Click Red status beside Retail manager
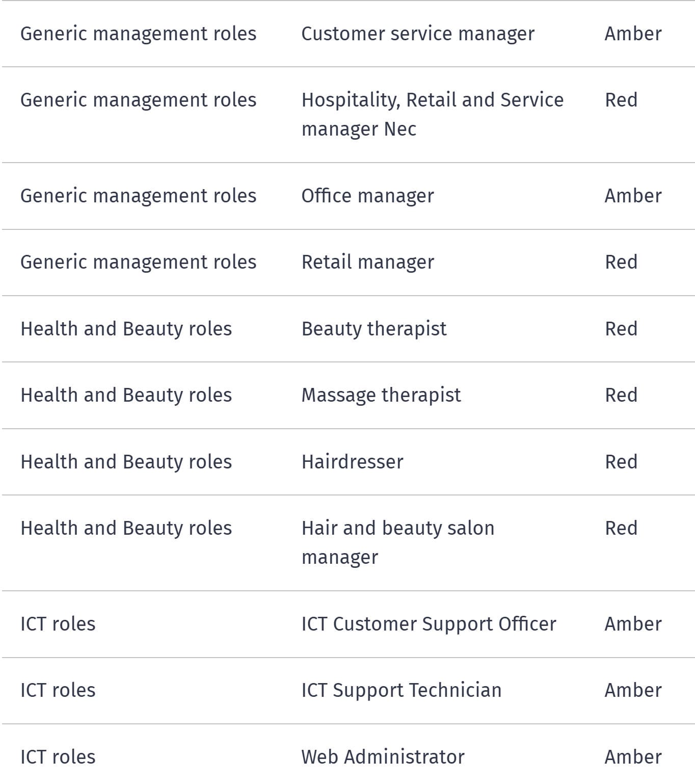Viewport: 695px width, 784px height. tap(621, 262)
